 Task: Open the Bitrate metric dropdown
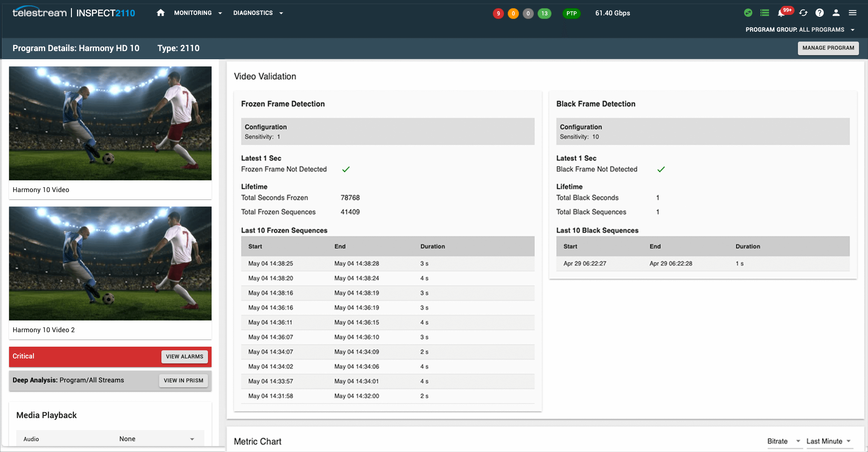pos(784,442)
